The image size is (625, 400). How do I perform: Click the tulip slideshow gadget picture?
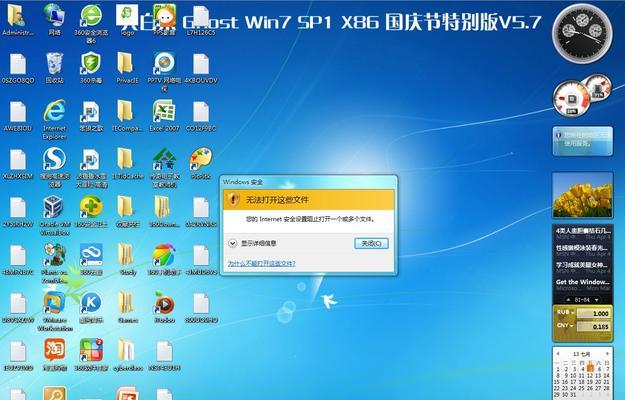pyautogui.click(x=582, y=195)
